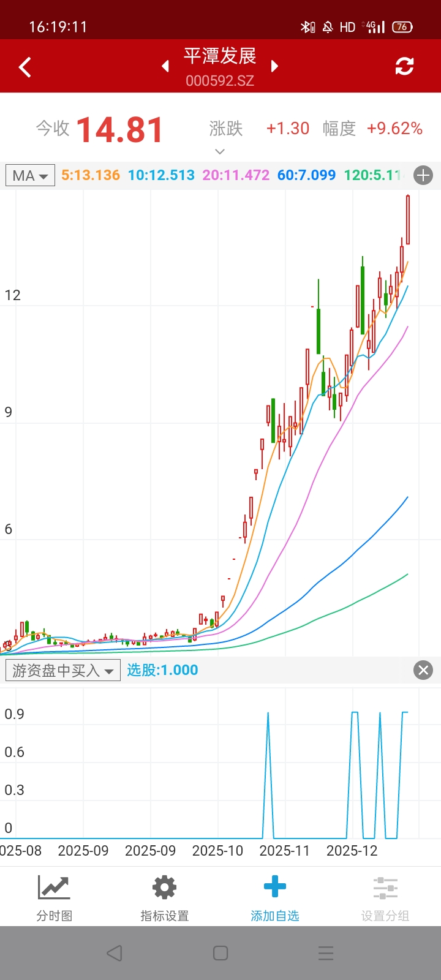Tap the Android back navigation button
Image resolution: width=441 pixels, height=980 pixels.
[x=115, y=953]
